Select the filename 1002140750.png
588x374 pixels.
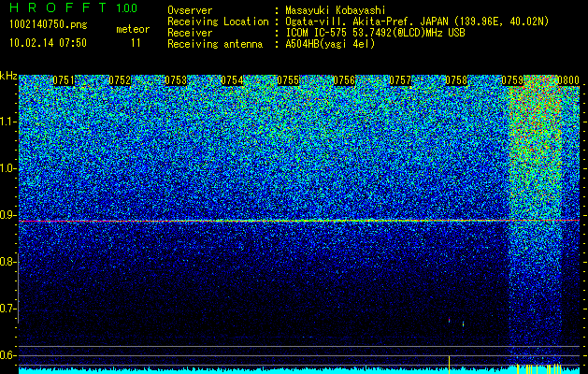pos(48,24)
